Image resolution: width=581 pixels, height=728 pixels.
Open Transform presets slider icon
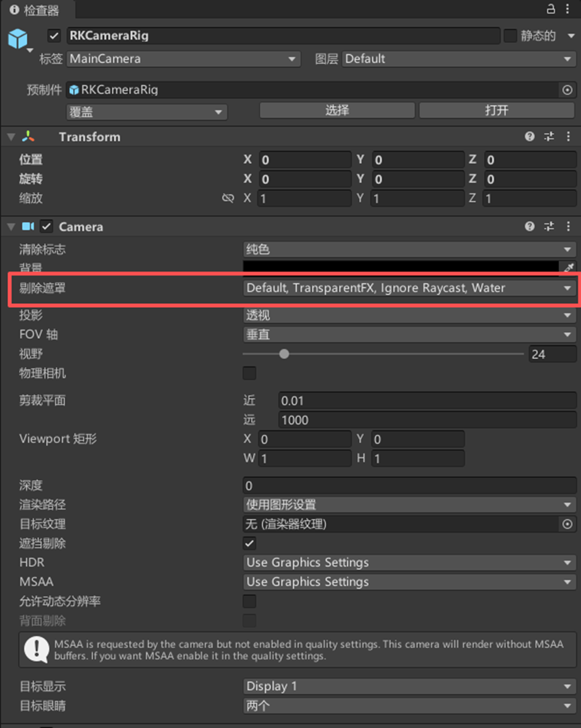[x=549, y=136]
